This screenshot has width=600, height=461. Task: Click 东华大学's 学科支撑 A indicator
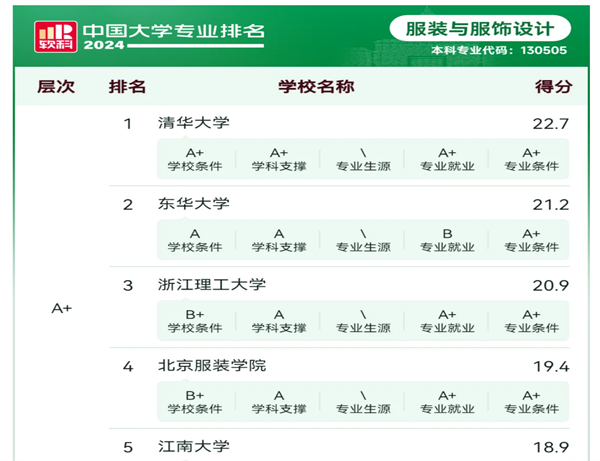(x=279, y=240)
